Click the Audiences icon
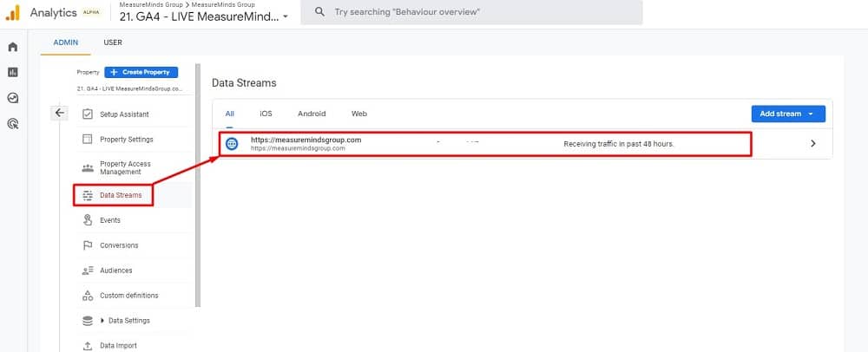This screenshot has height=352, width=868. point(87,271)
